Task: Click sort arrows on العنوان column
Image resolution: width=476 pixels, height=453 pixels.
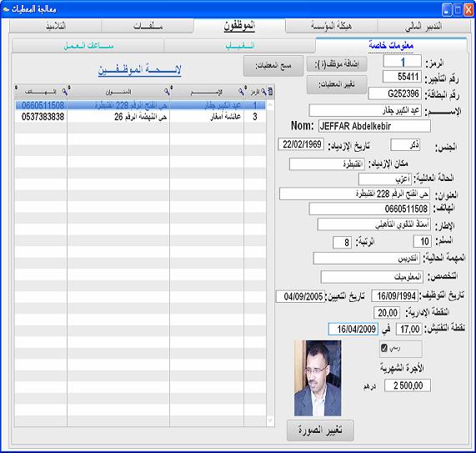Action: coord(69,88)
